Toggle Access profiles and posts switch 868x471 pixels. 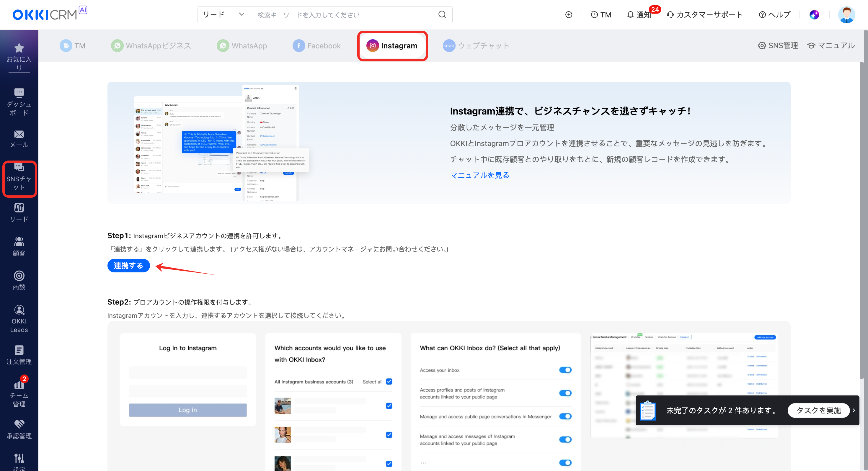click(565, 393)
